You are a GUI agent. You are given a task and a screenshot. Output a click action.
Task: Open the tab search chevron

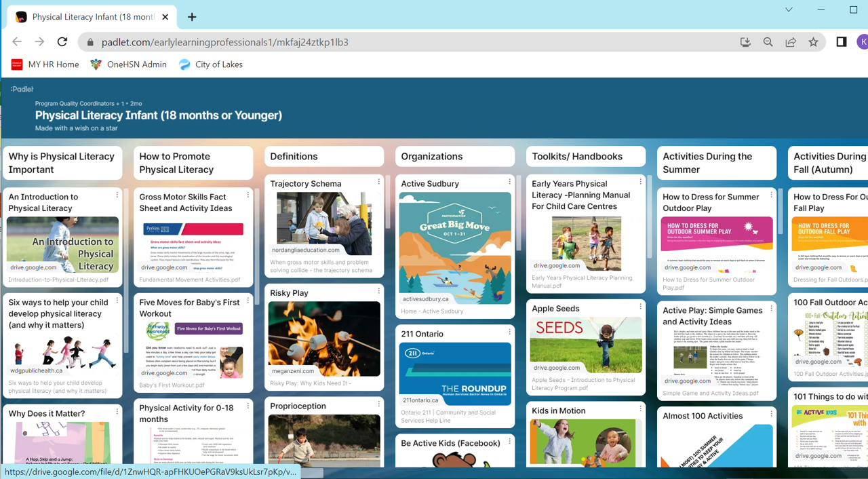[x=789, y=9]
